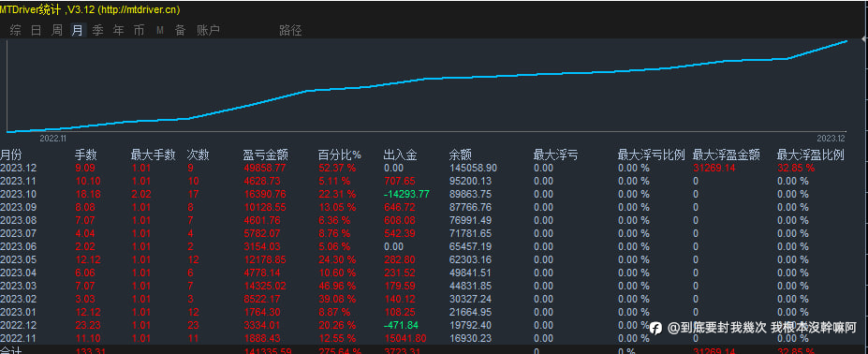Click profit value 14325.02
868x354 pixels.
pos(265,286)
